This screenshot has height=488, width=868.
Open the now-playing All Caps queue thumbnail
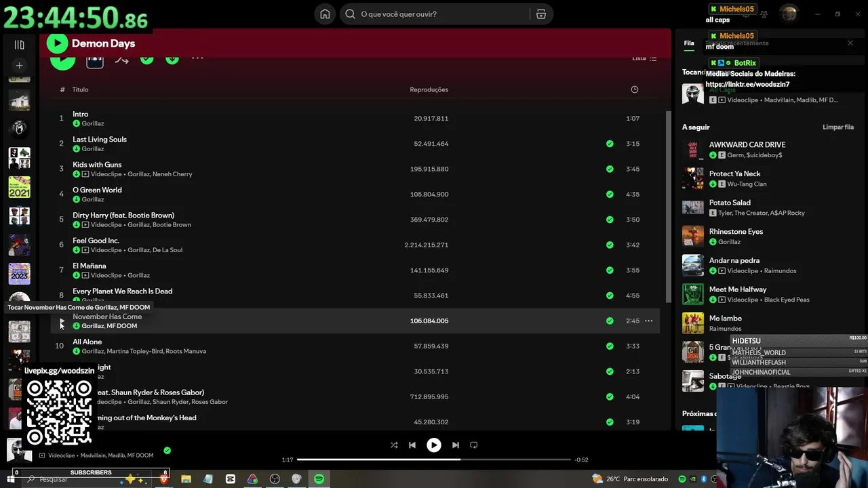693,94
